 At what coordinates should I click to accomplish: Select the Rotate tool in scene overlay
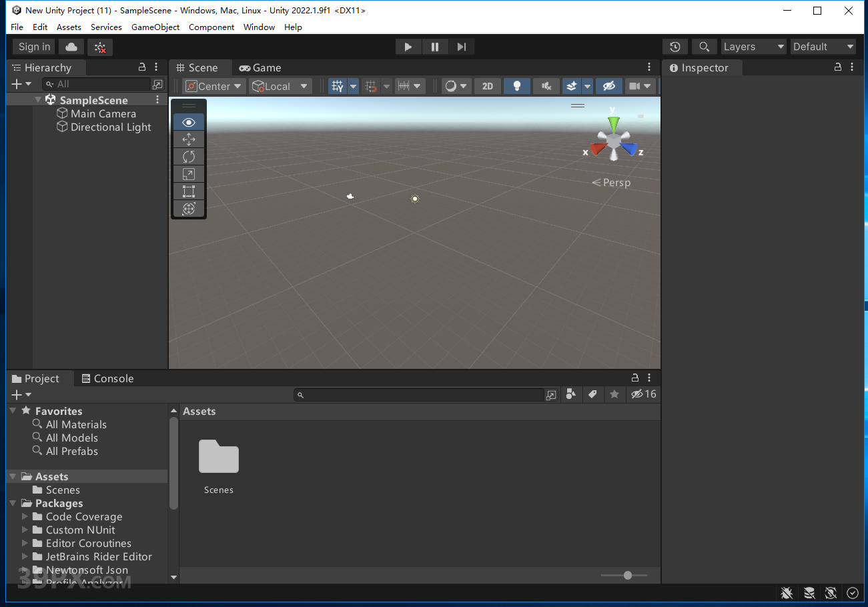coord(189,157)
